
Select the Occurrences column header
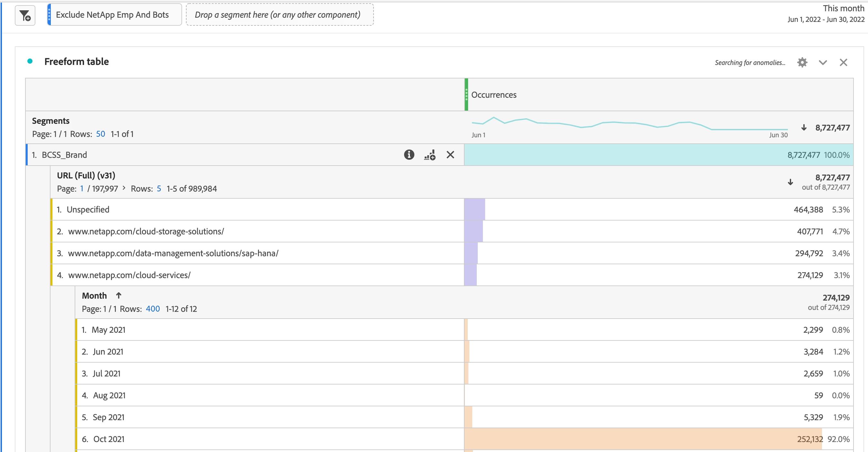tap(494, 95)
